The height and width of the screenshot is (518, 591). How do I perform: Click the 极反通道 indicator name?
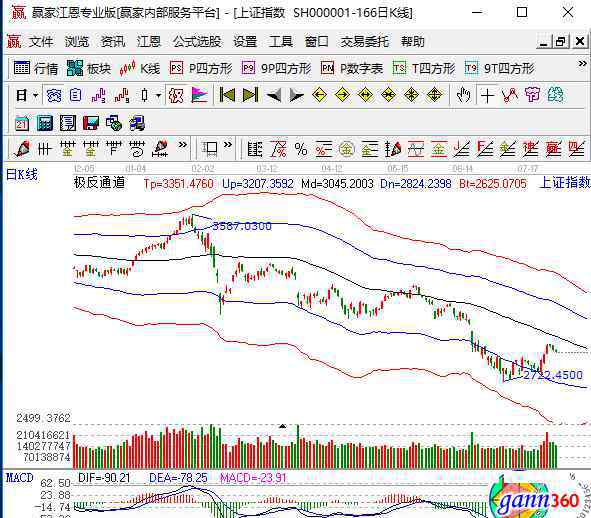pyautogui.click(x=100, y=183)
